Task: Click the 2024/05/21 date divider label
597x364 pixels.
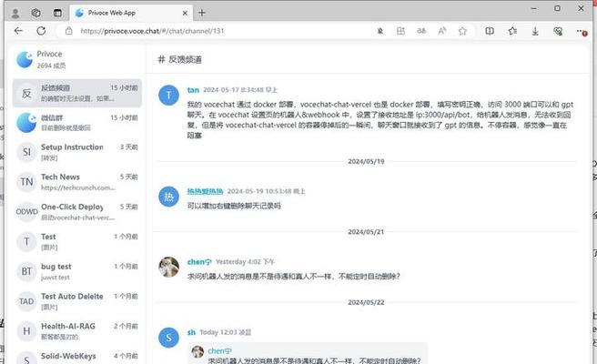Action: [x=366, y=232]
